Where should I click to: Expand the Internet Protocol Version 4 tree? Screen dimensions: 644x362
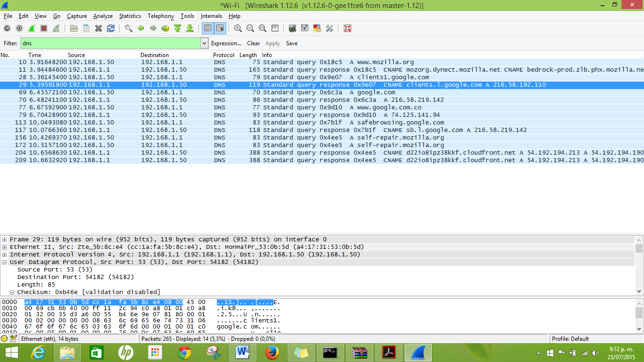coord(4,254)
